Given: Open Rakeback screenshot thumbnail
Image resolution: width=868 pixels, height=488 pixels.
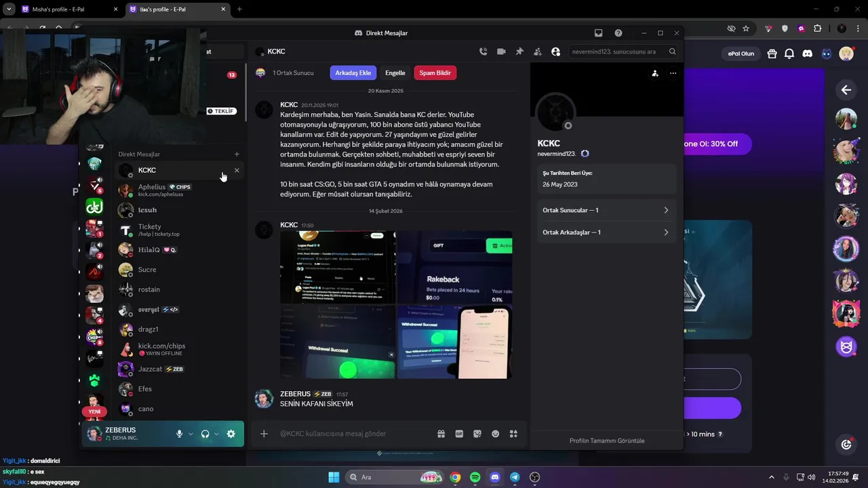Looking at the screenshot, I should (455, 267).
